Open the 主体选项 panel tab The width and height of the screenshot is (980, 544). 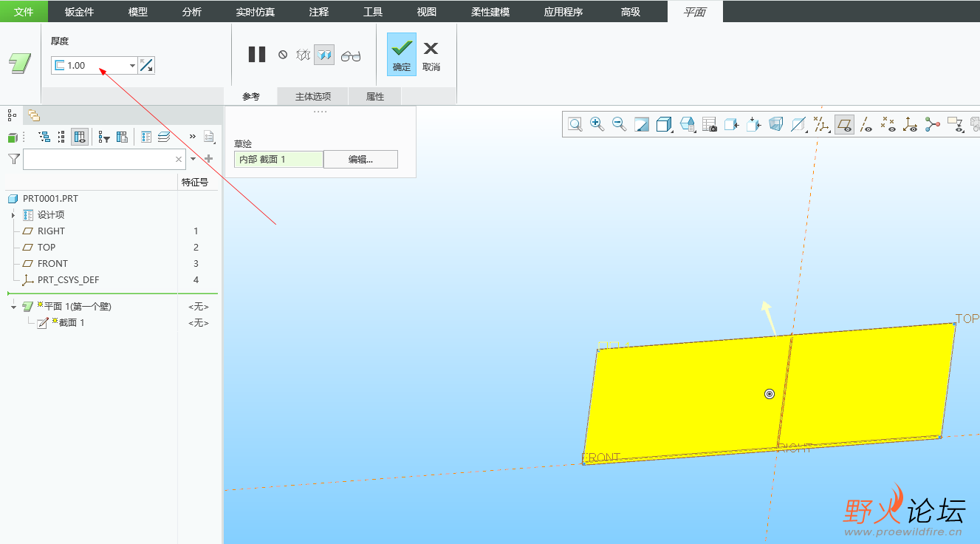point(313,96)
